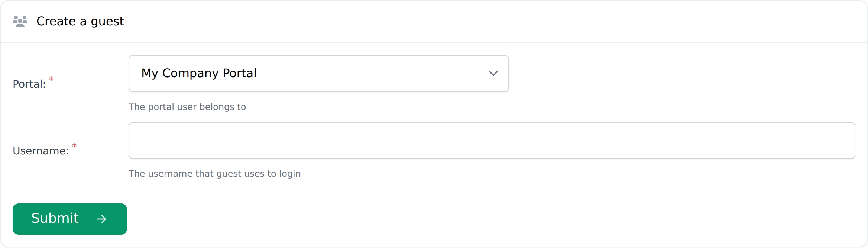Click the Create a guest heading
868x248 pixels.
(80, 22)
